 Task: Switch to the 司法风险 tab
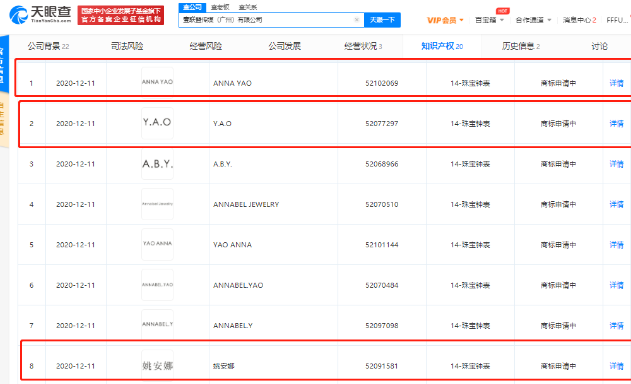click(127, 46)
